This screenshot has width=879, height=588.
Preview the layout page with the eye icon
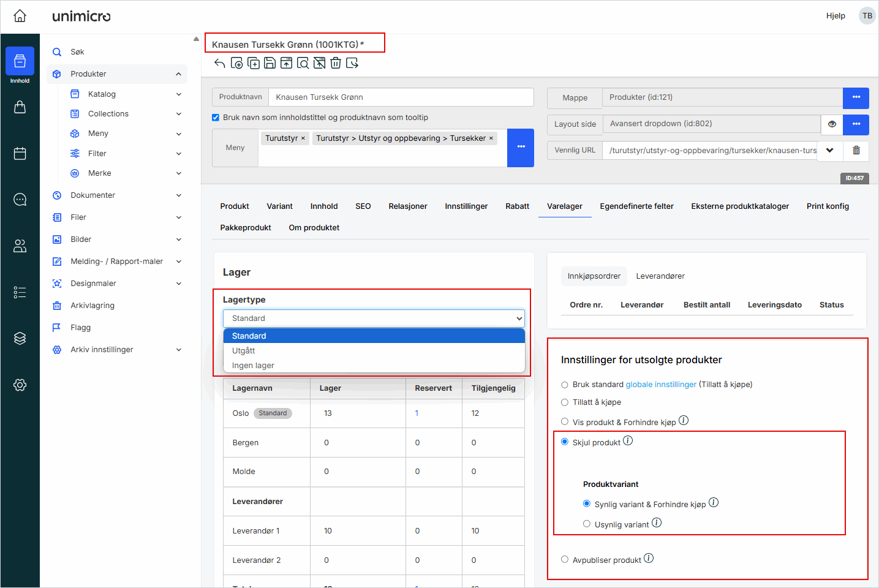point(832,124)
